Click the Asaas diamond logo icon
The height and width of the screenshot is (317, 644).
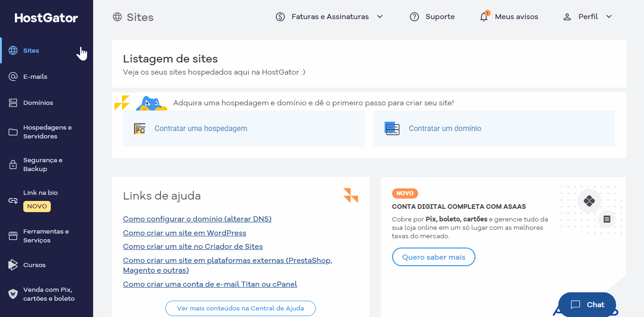pyautogui.click(x=590, y=201)
